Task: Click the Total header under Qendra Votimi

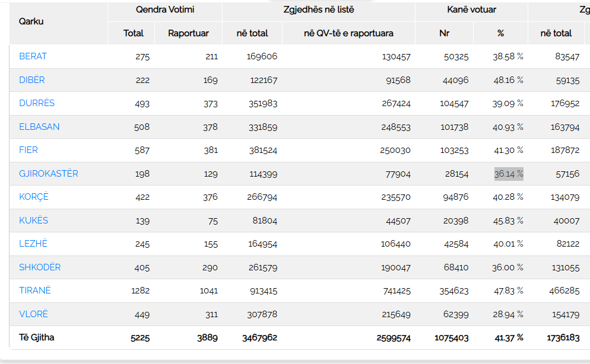Action: coord(134,33)
